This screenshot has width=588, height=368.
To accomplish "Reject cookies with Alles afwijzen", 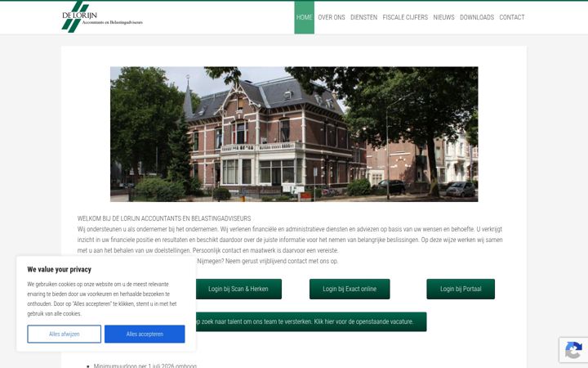I will point(65,334).
